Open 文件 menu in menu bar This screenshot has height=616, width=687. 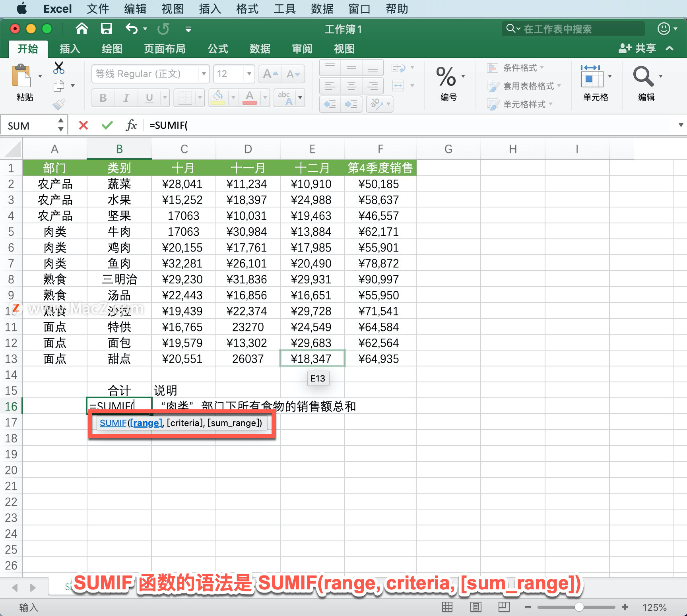click(98, 9)
